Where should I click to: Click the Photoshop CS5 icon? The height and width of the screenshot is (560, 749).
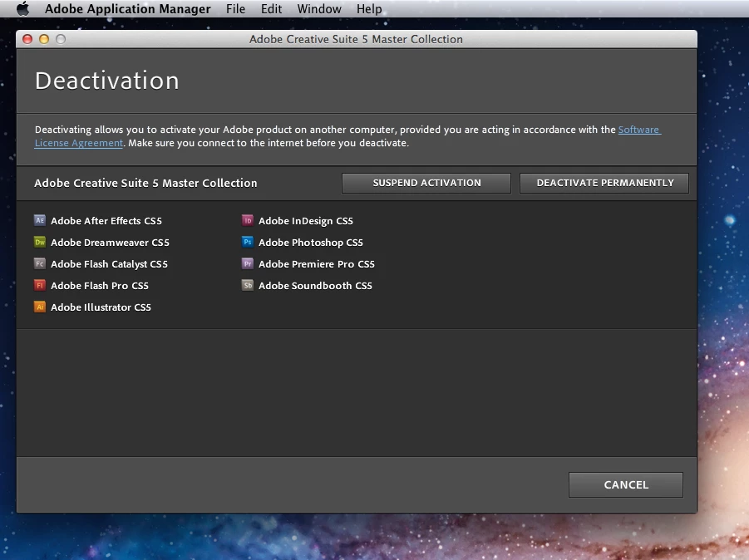pos(248,242)
